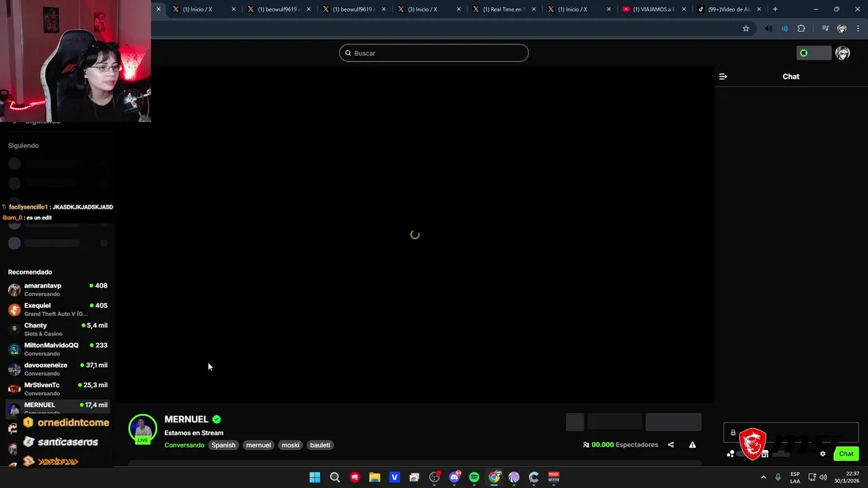
Task: Open a new browser tab with plus button
Action: 775,9
